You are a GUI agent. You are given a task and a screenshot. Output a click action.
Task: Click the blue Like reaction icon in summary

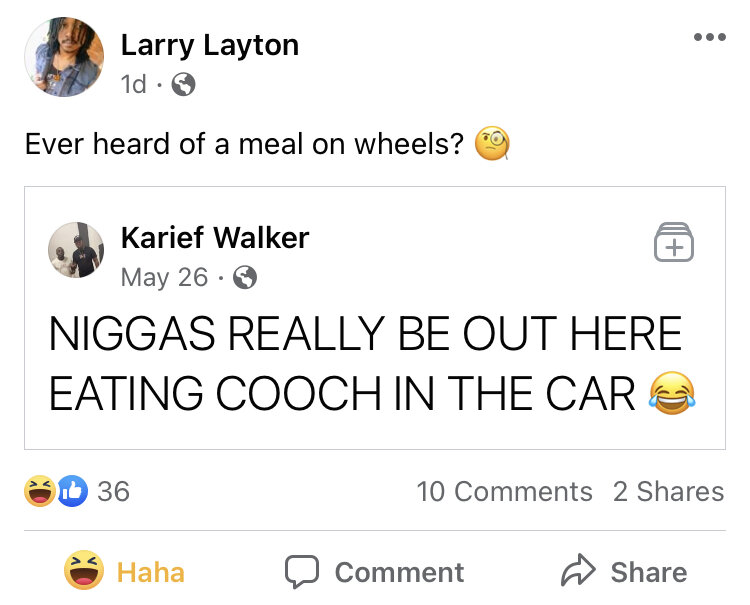click(71, 491)
